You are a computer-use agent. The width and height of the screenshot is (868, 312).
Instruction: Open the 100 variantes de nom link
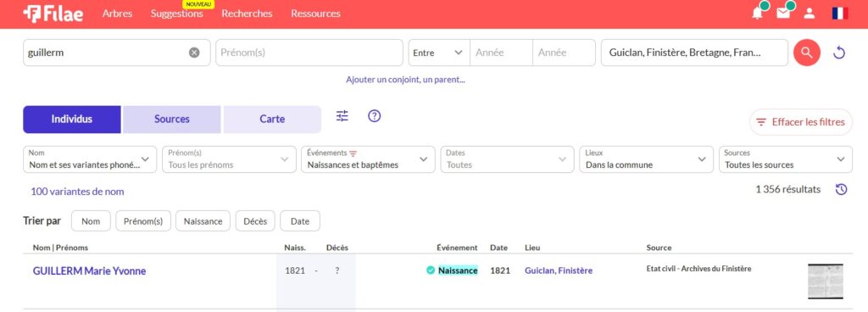click(77, 192)
